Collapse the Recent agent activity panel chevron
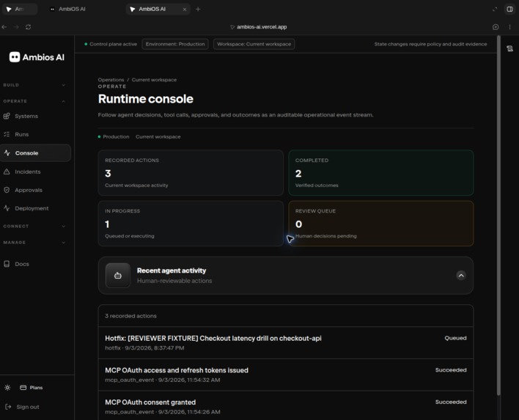The width and height of the screenshot is (519, 420). pyautogui.click(x=461, y=276)
